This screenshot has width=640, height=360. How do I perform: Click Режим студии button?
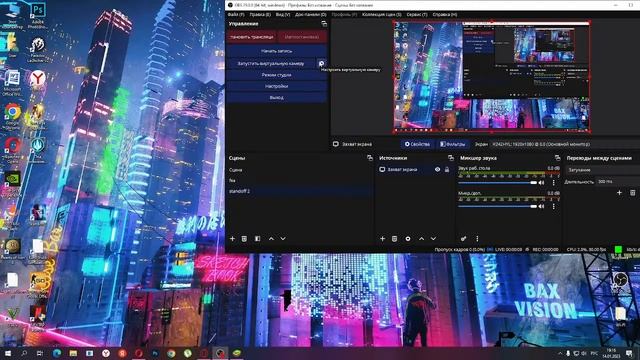pos(277,75)
